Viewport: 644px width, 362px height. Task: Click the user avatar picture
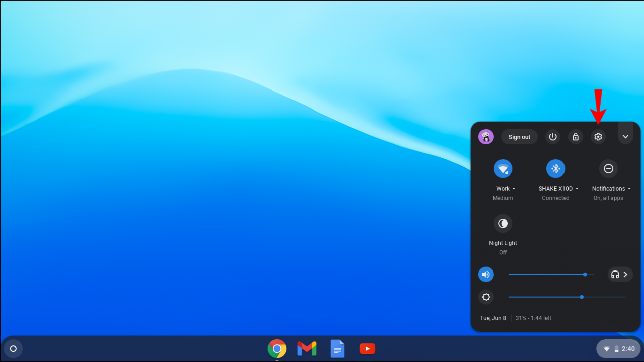(x=486, y=136)
